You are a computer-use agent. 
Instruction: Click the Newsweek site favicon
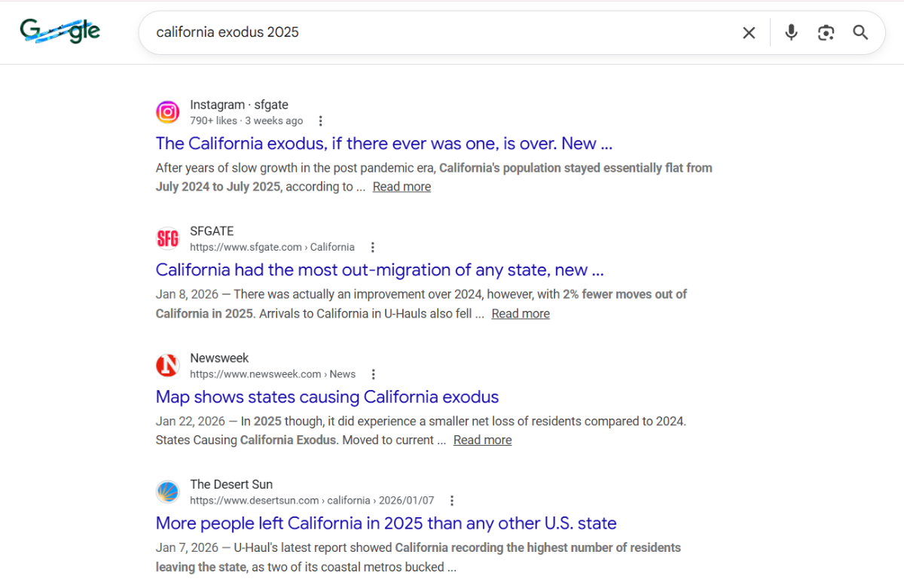[168, 365]
